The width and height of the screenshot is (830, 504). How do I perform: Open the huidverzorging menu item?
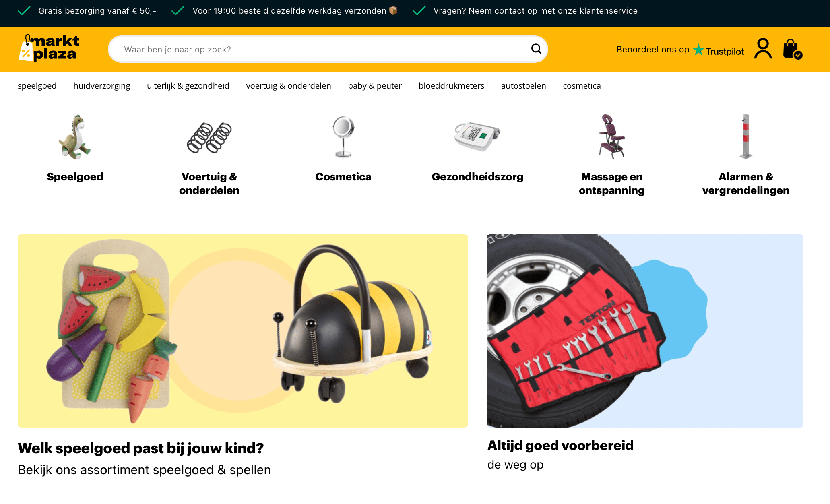(x=102, y=86)
